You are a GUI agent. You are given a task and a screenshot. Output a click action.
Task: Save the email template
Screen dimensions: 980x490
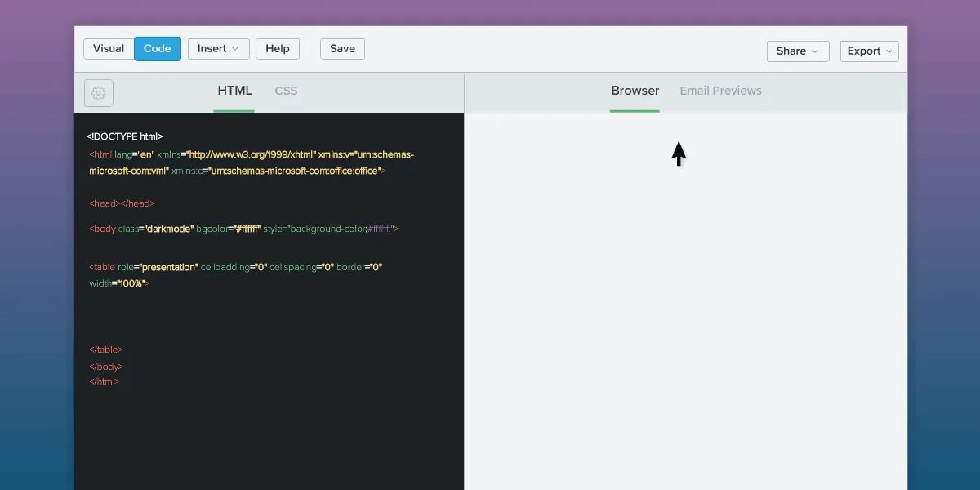tap(342, 49)
